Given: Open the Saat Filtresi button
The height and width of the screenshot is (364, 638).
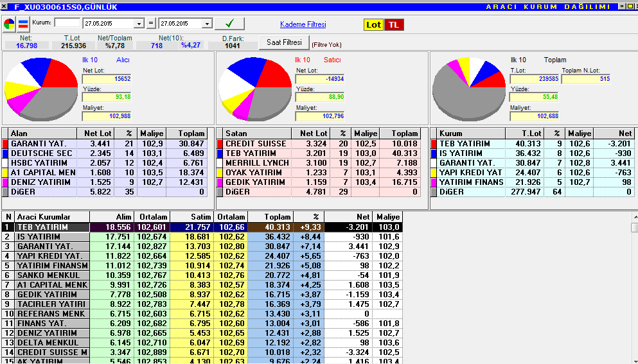Looking at the screenshot, I should pyautogui.click(x=285, y=42).
